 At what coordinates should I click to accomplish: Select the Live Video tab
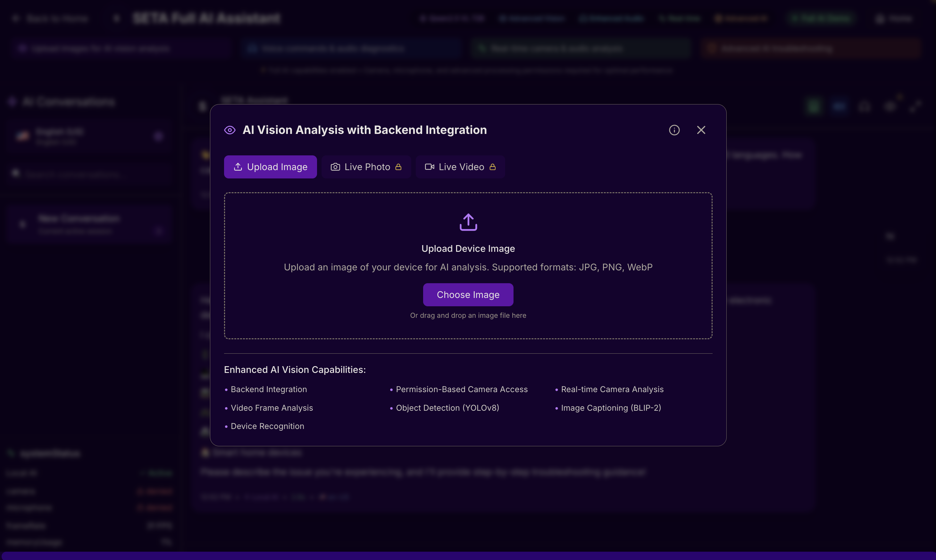click(460, 167)
